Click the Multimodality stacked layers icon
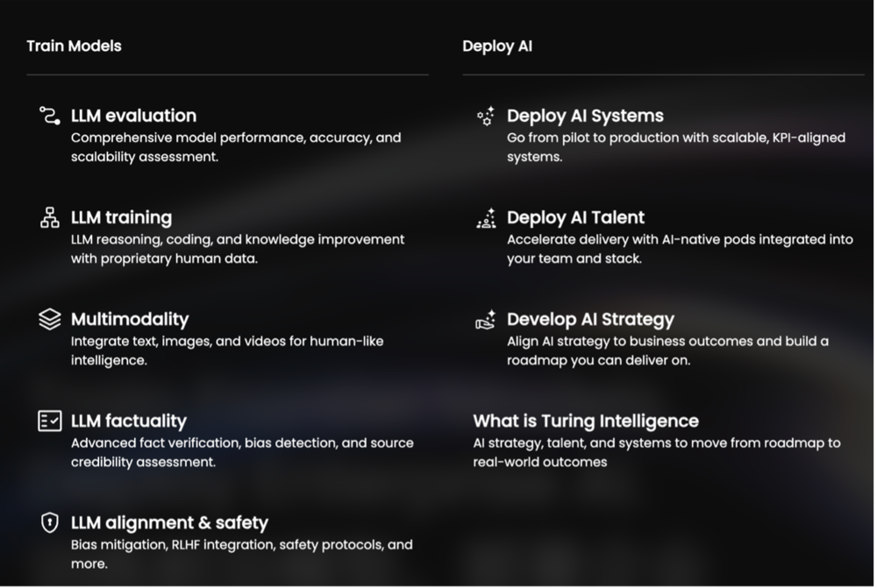Screen dimensions: 877x588 pyautogui.click(x=49, y=319)
